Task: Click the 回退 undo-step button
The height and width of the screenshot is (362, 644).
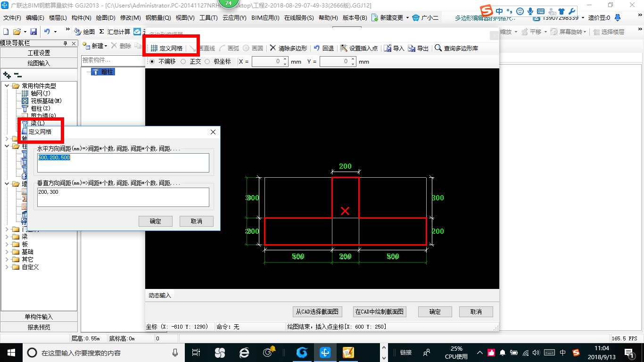Action: click(323, 48)
